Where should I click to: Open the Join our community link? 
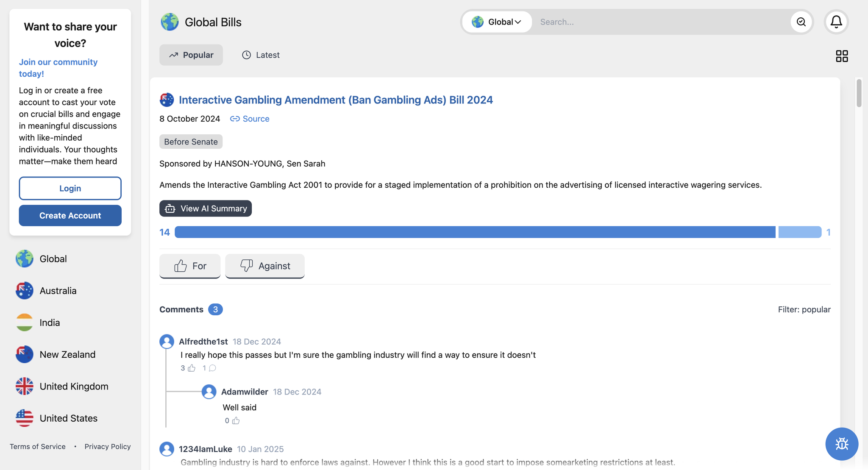pos(58,67)
